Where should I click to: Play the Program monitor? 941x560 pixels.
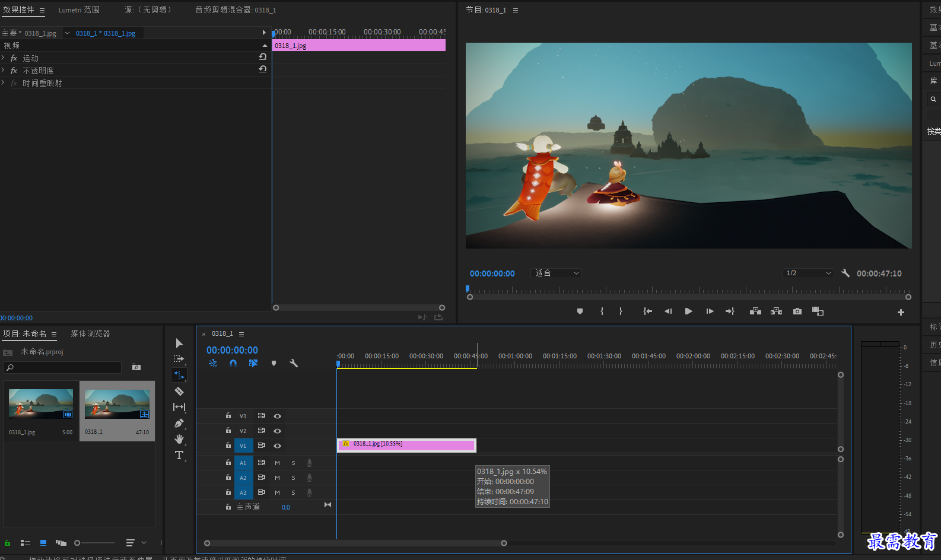pyautogui.click(x=688, y=311)
